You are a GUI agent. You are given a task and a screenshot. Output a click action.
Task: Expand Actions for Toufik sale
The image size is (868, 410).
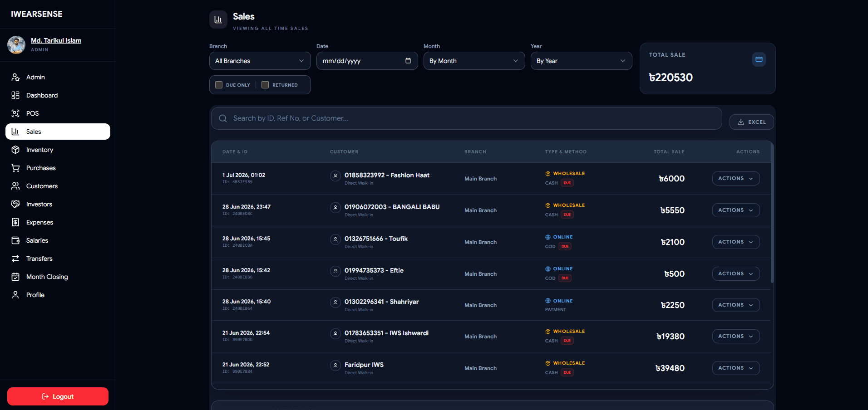tap(736, 242)
